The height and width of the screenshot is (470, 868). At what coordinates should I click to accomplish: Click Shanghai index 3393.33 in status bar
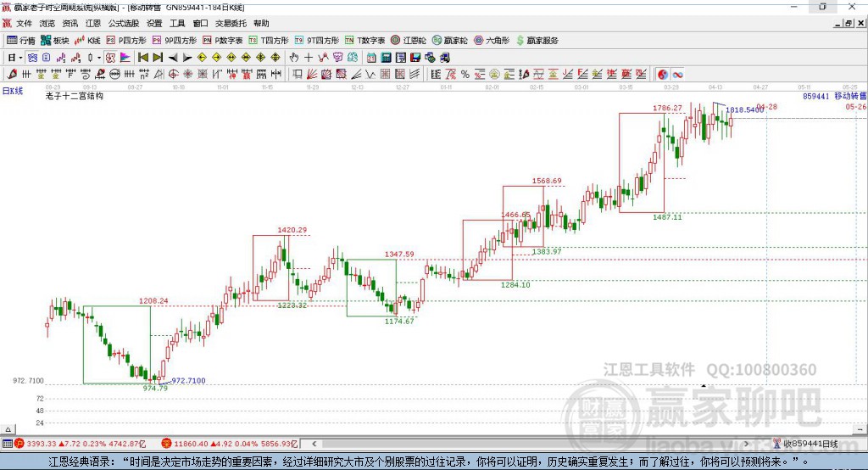pos(42,444)
